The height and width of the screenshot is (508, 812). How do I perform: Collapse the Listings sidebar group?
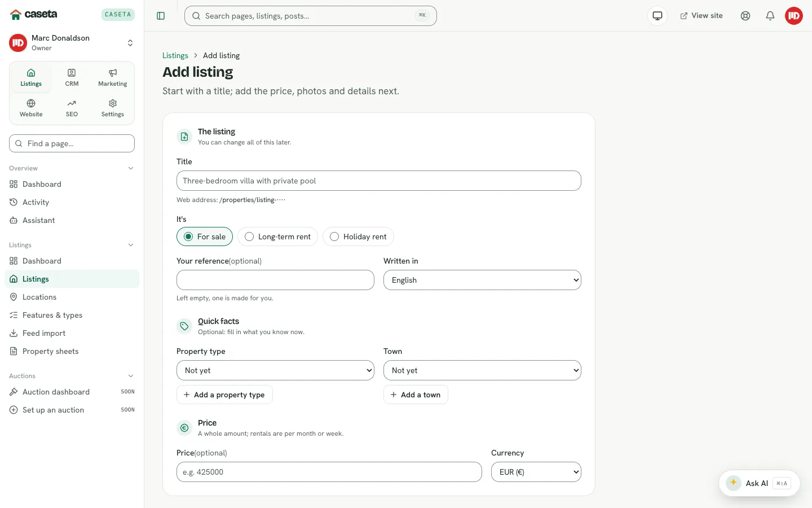click(x=72, y=245)
